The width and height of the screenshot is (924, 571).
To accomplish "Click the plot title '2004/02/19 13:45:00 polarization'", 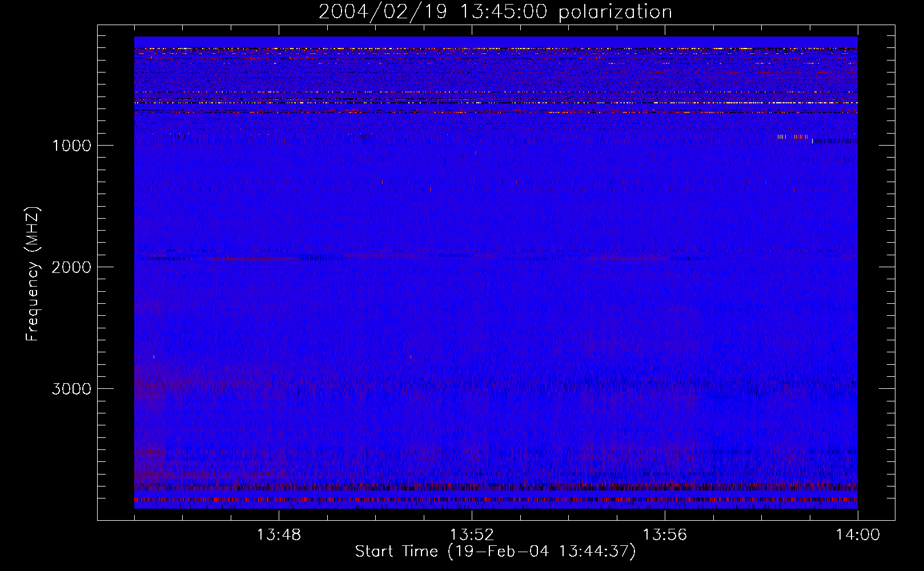I will [495, 12].
